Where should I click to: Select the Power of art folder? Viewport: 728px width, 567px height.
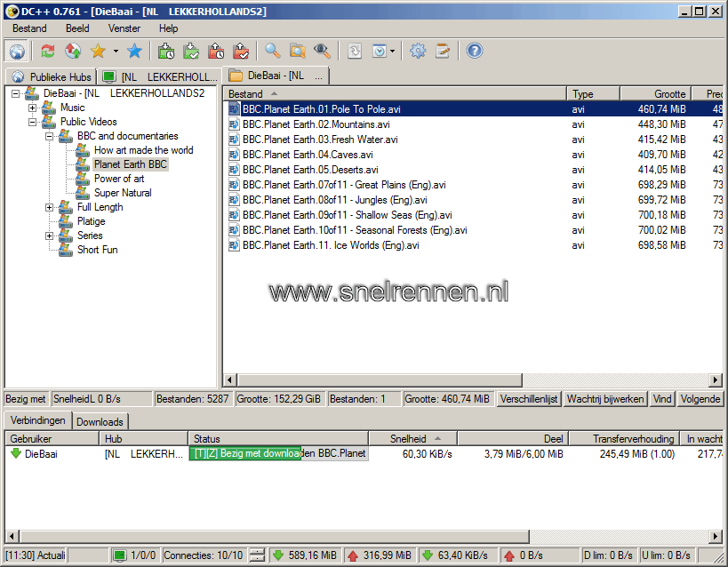[119, 179]
